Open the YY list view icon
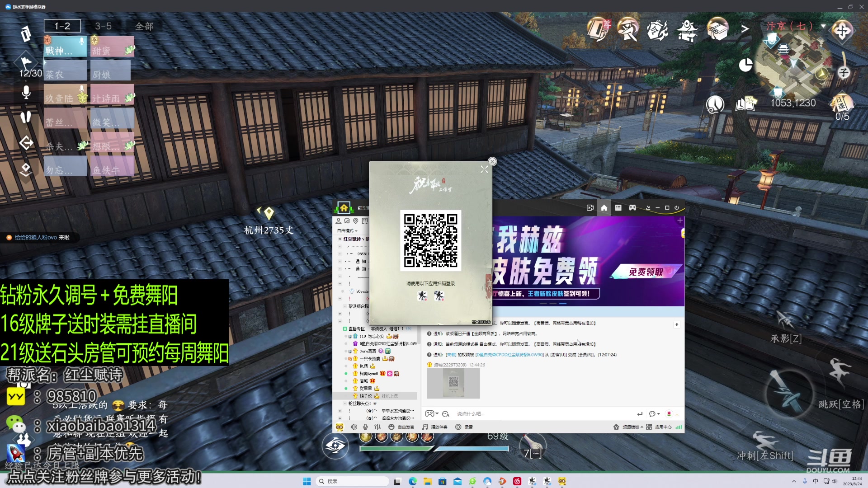Screen dimensions: 868x488 618,208
